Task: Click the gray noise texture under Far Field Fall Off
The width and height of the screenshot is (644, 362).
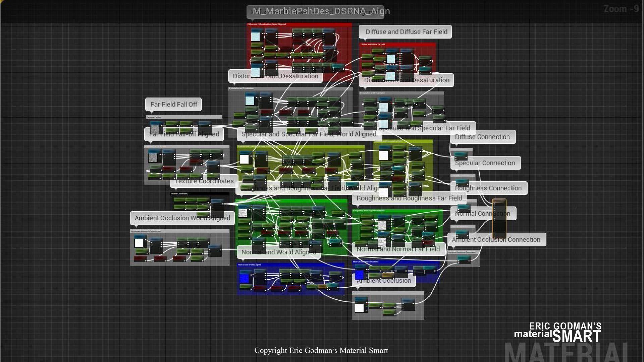Action: (x=154, y=129)
